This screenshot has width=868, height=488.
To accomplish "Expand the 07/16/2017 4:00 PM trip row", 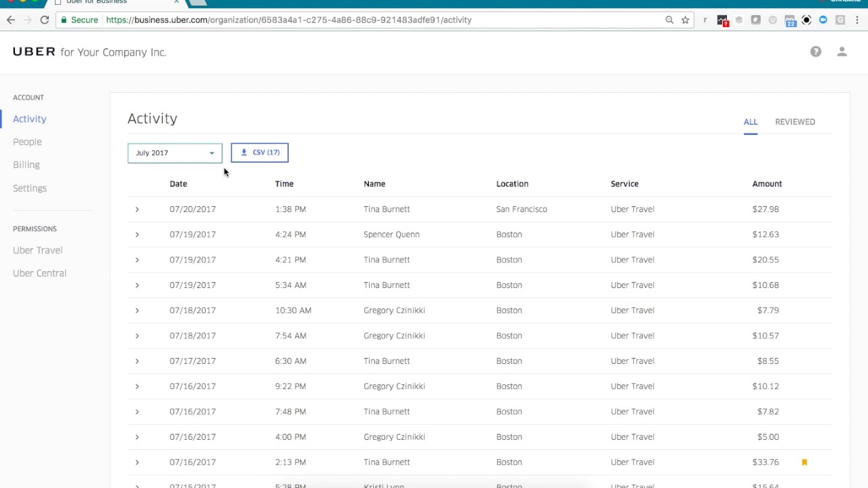I will [x=137, y=436].
